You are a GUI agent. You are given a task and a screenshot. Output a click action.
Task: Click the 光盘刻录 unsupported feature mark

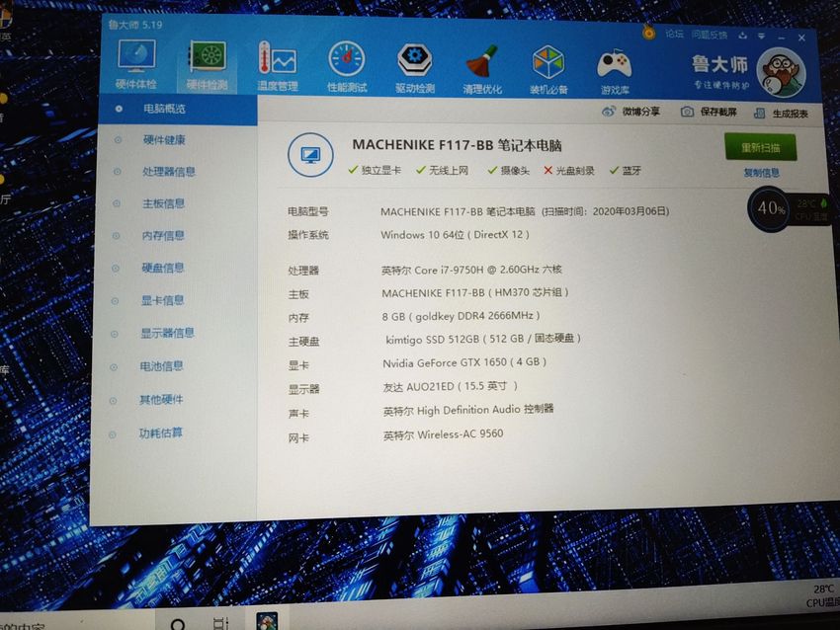(x=569, y=170)
